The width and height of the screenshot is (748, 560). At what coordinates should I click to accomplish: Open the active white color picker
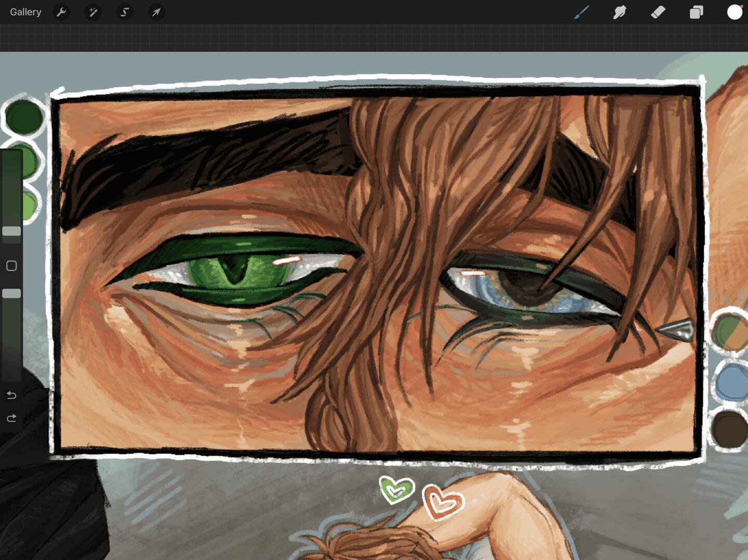coord(734,12)
